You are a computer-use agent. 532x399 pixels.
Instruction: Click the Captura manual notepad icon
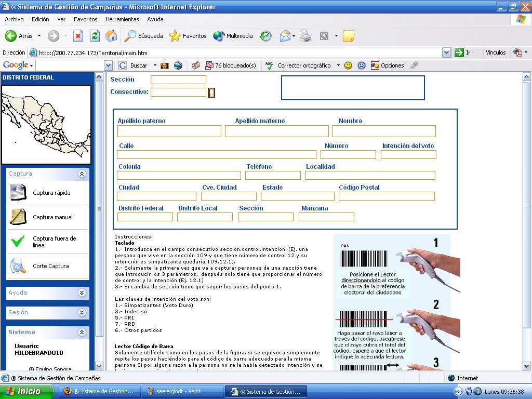[18, 217]
